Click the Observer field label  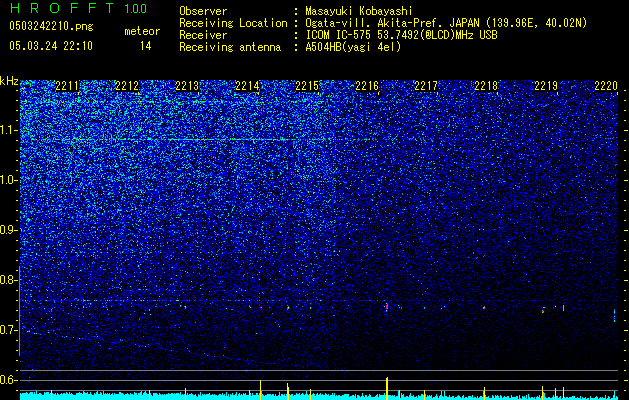203,11
